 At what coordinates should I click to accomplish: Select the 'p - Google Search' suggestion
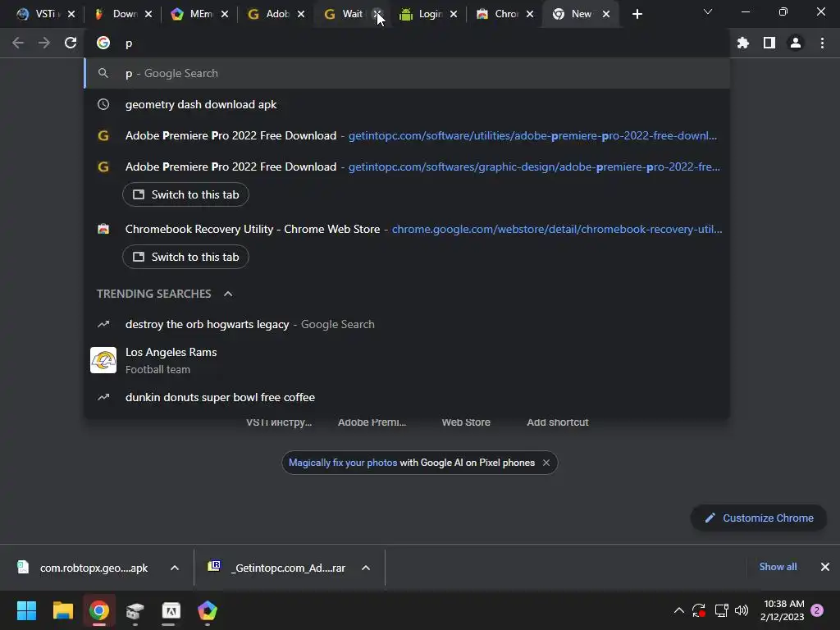[407, 73]
